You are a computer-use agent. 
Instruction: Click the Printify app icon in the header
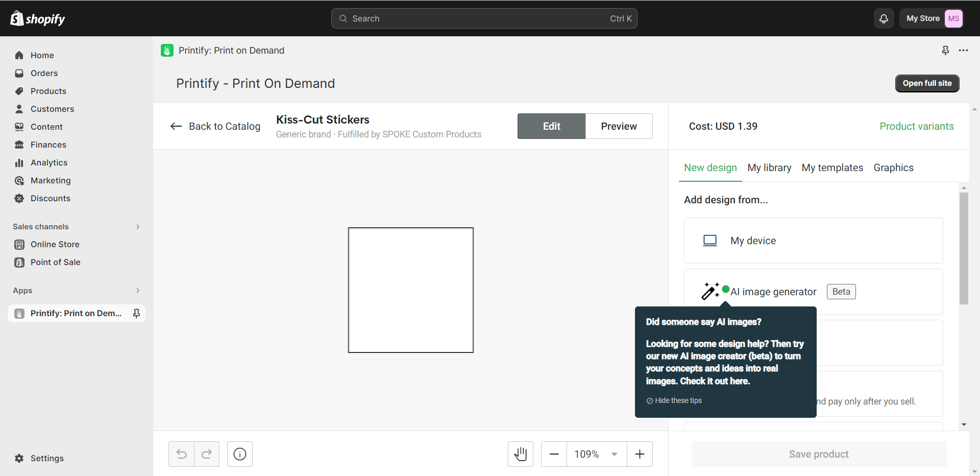167,50
